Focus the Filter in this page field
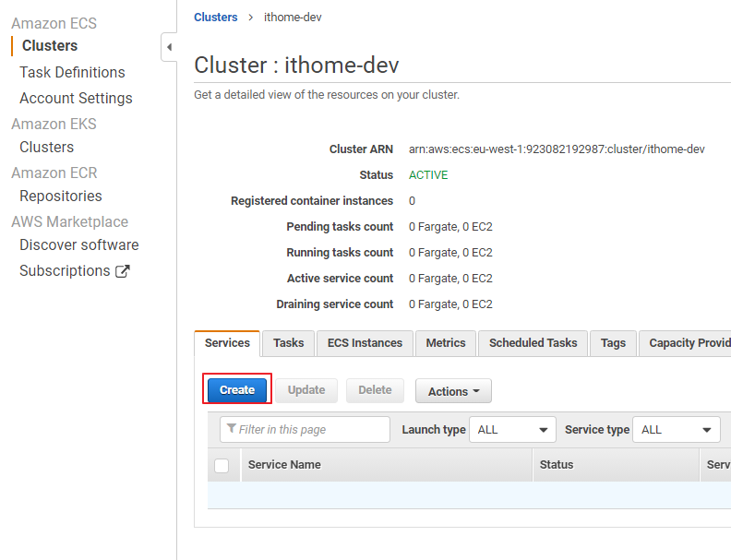The image size is (731, 560). tap(305, 430)
